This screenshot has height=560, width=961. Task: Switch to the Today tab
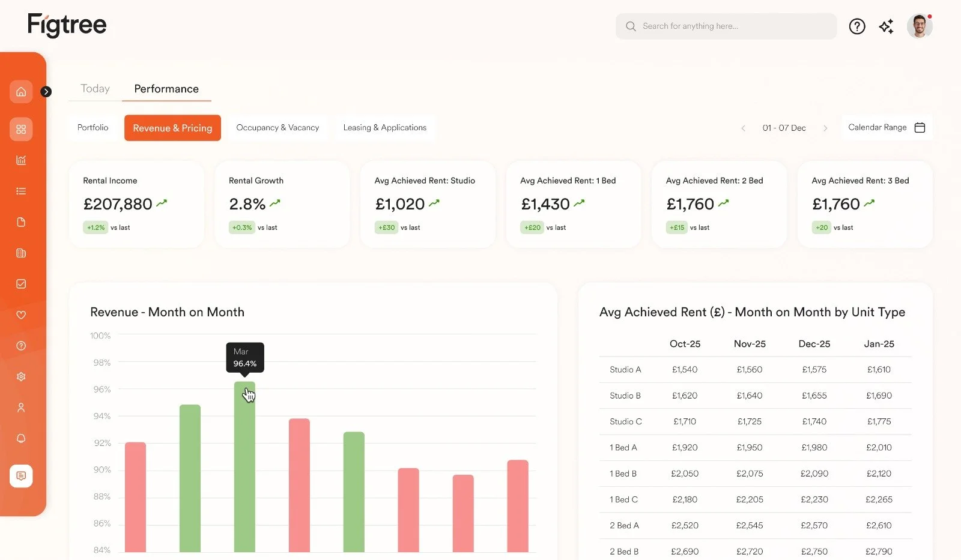click(x=95, y=89)
